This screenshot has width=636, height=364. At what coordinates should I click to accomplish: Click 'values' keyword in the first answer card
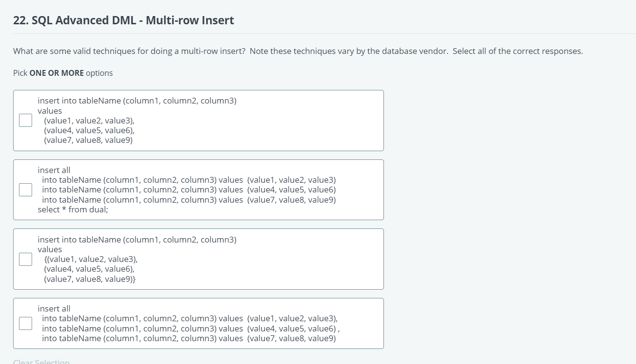[50, 111]
